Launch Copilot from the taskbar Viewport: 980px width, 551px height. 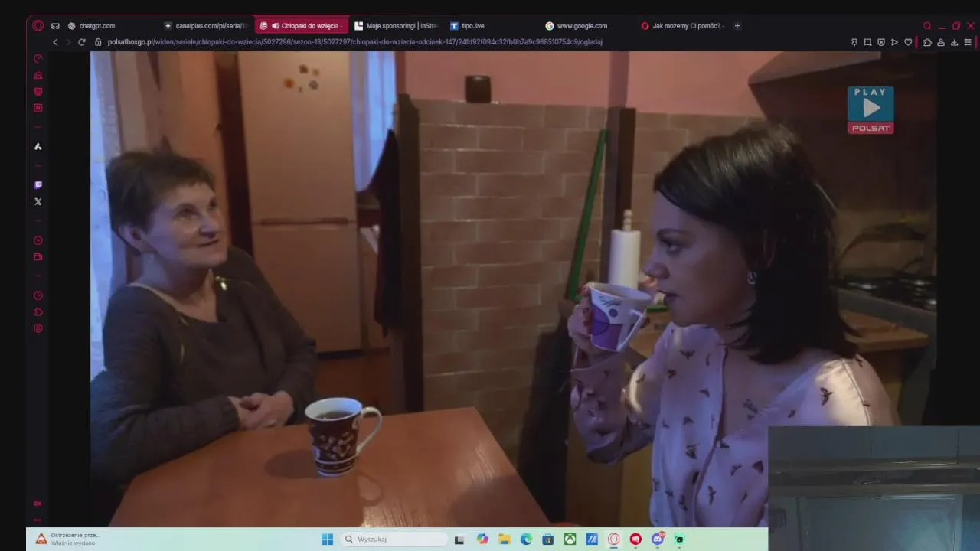(x=482, y=540)
